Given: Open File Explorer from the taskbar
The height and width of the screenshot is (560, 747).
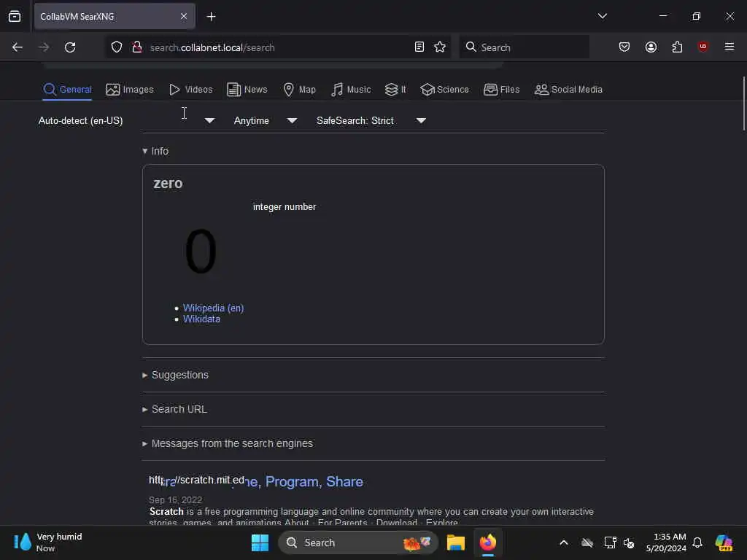Looking at the screenshot, I should pos(455,542).
